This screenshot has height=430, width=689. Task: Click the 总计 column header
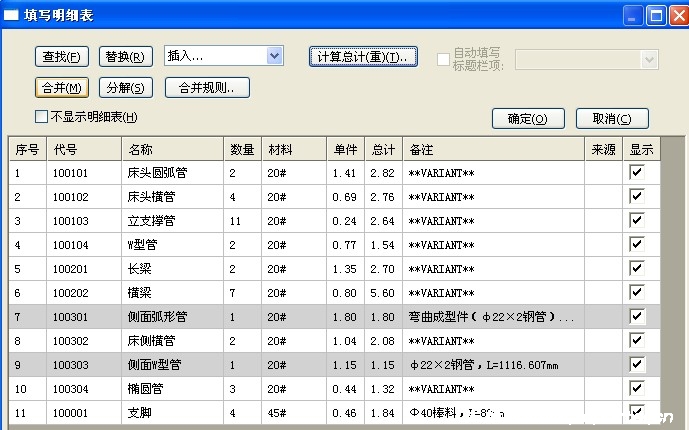[x=384, y=149]
